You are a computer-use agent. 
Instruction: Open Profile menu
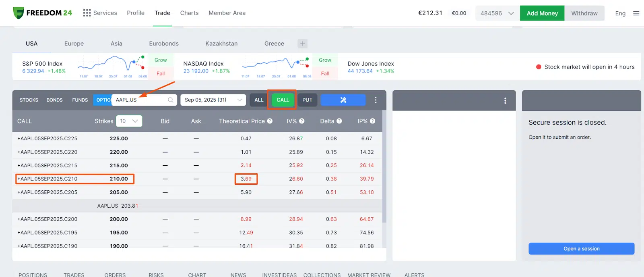[x=136, y=13]
